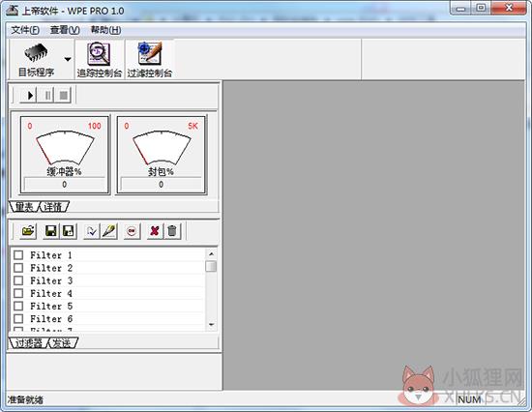Check the Filter 1 checkbox
Image resolution: width=532 pixels, height=412 pixels.
18,255
